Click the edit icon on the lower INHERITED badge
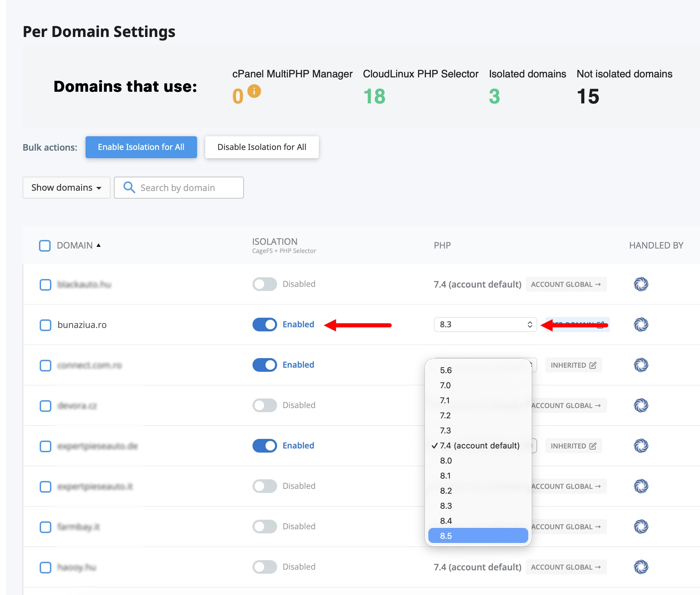This screenshot has height=595, width=700. pos(593,446)
